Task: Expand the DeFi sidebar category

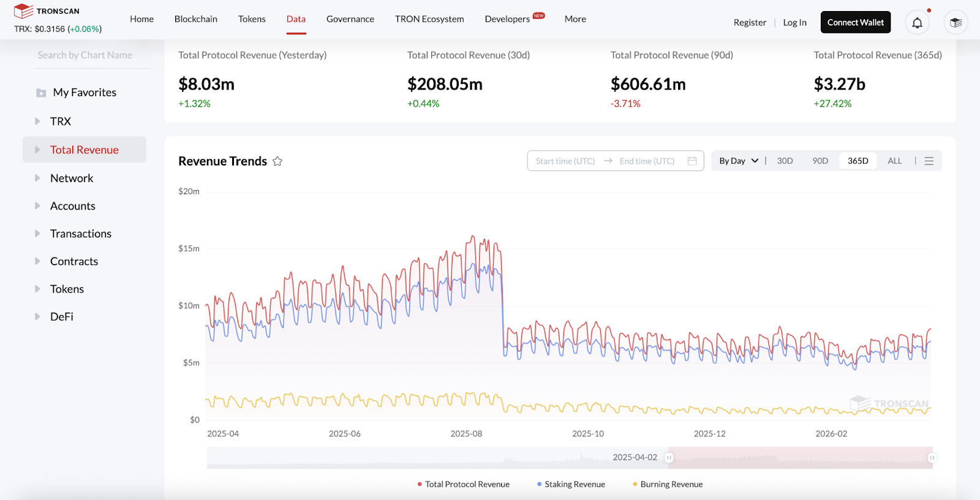Action: click(x=61, y=317)
